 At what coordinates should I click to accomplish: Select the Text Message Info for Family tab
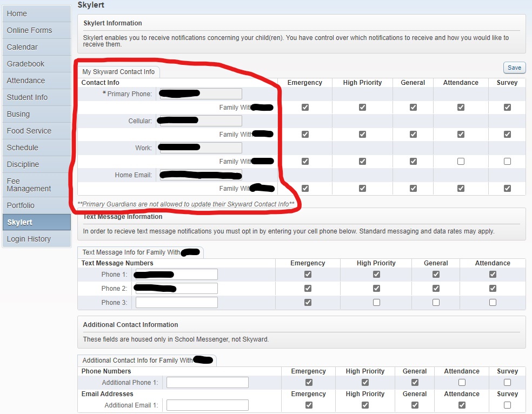(x=141, y=252)
